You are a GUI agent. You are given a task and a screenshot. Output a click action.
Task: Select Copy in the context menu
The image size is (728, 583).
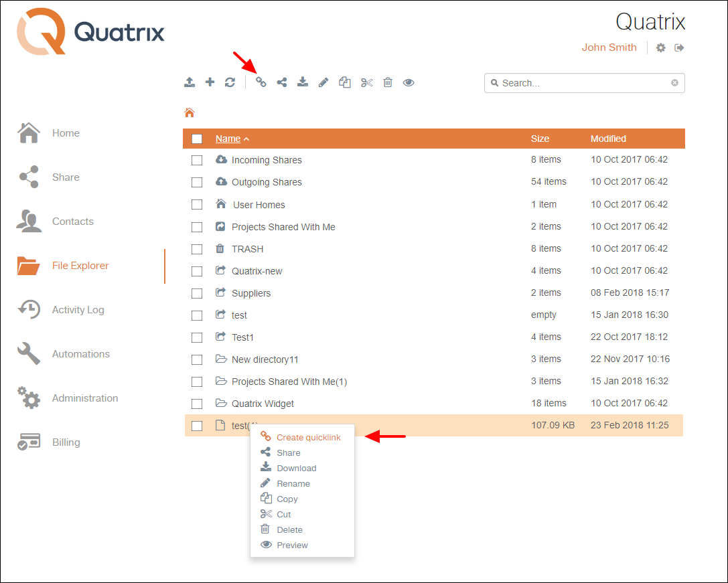[279, 499]
